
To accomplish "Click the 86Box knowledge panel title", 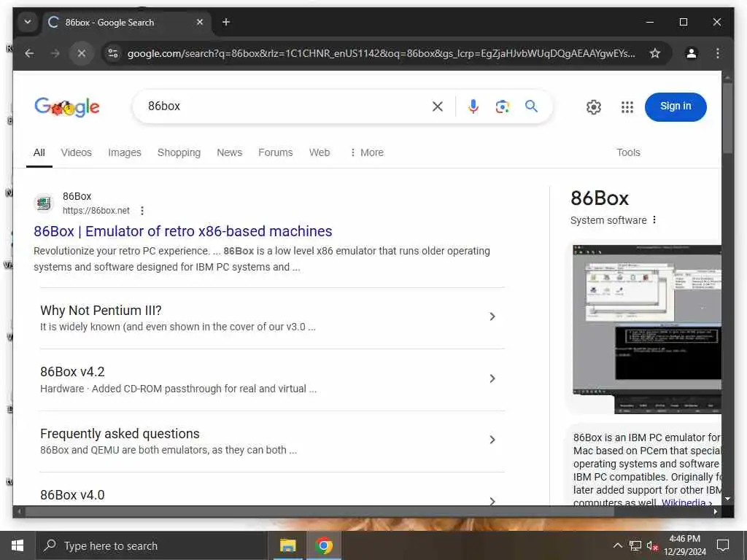I will pos(600,198).
